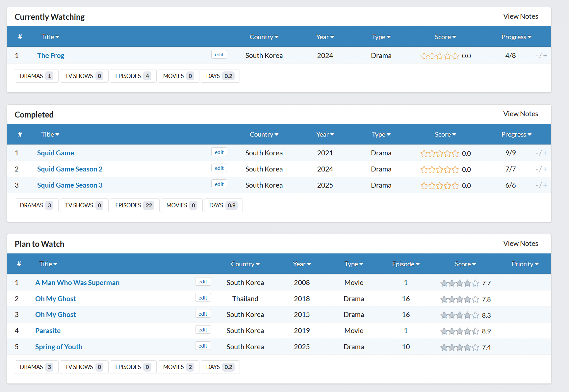Click A Man Who Was Superman stars
The height and width of the screenshot is (392, 569).
460,283
